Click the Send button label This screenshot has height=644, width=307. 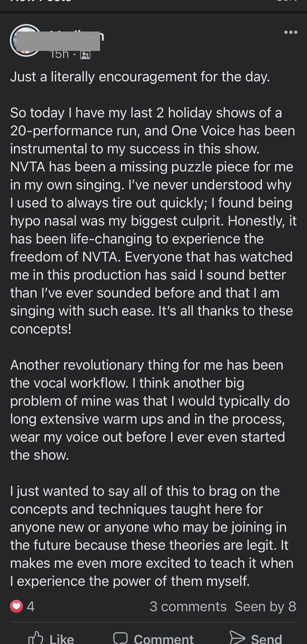(x=266, y=639)
